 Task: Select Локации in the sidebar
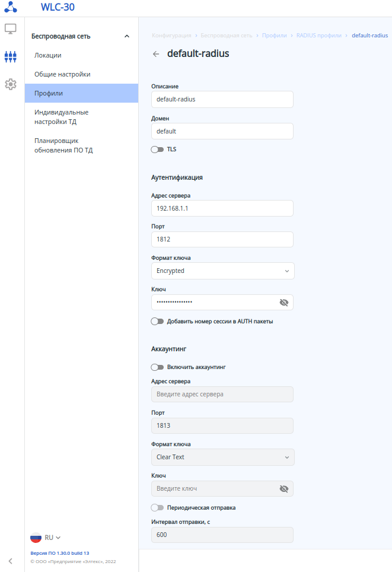pyautogui.click(x=48, y=55)
